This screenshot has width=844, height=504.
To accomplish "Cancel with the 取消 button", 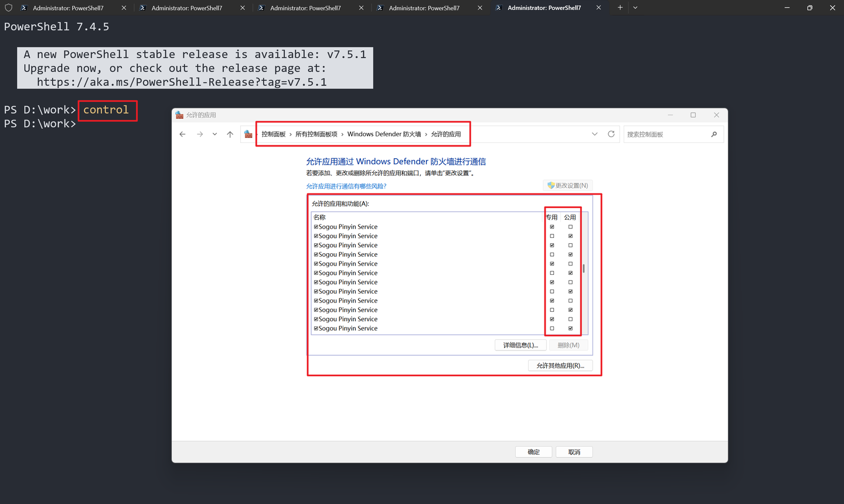I will (x=574, y=452).
